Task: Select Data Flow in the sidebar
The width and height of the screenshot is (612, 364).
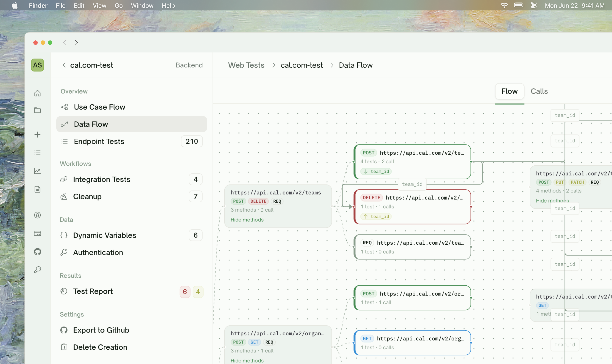Action: [132, 124]
